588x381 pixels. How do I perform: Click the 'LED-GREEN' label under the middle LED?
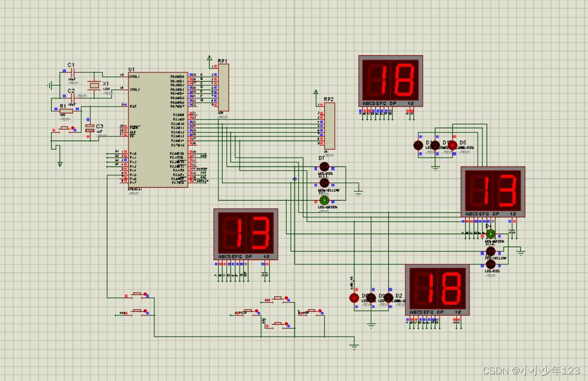(x=327, y=207)
